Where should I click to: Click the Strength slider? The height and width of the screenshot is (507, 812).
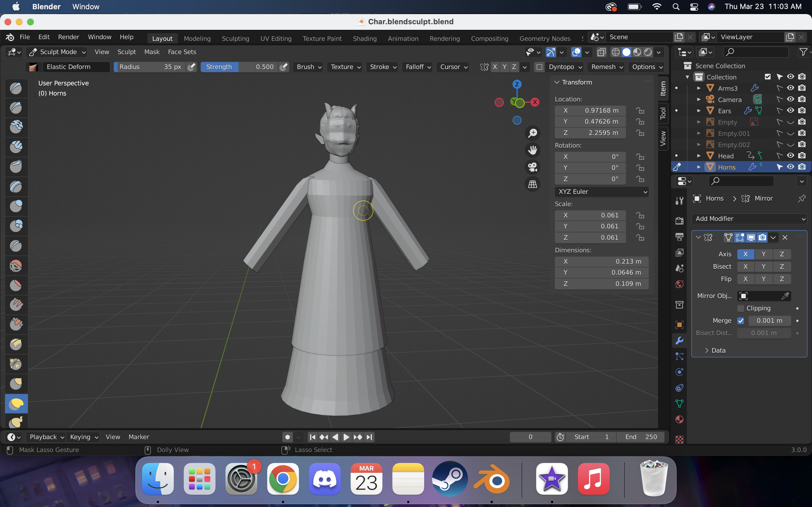(x=240, y=67)
